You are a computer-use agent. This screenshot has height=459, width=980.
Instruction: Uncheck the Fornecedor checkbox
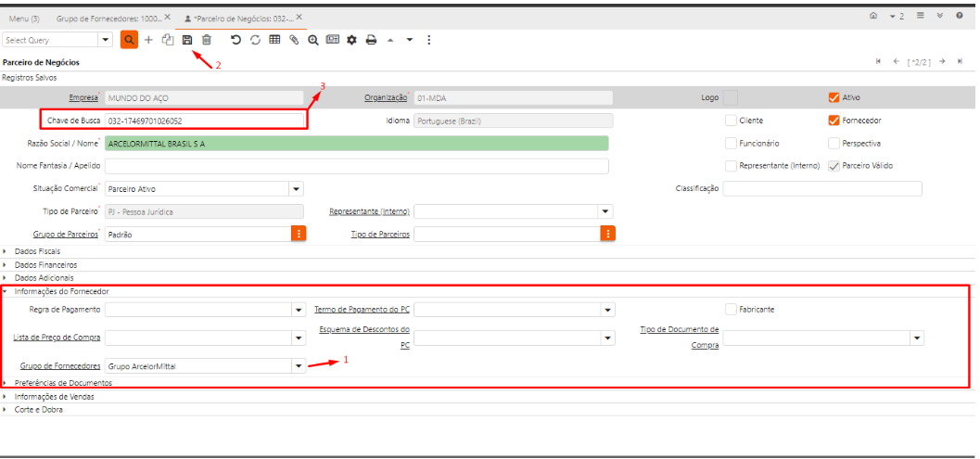pos(834,121)
